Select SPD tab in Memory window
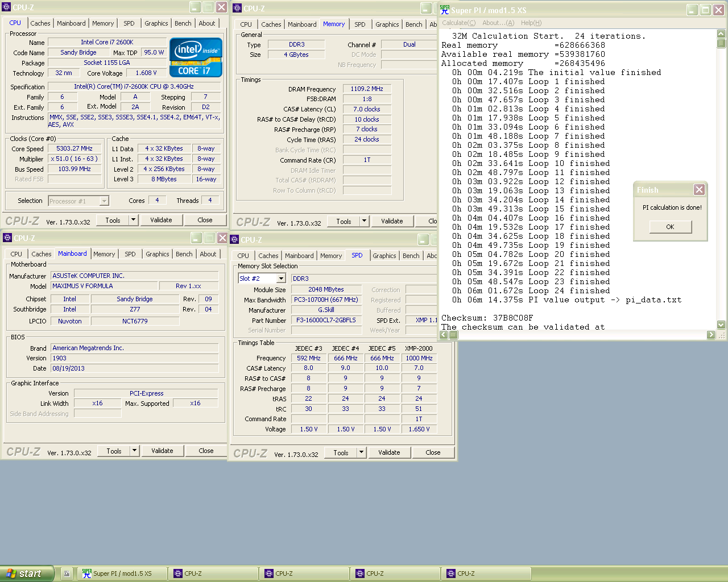728x582 pixels. [360, 24]
